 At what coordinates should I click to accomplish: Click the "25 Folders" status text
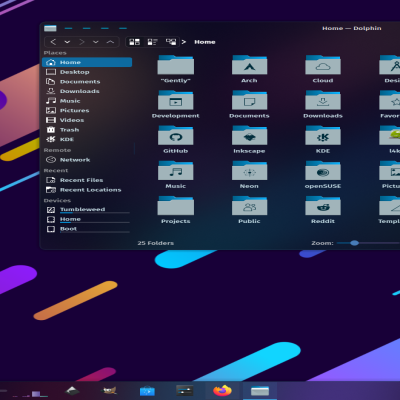tap(156, 243)
